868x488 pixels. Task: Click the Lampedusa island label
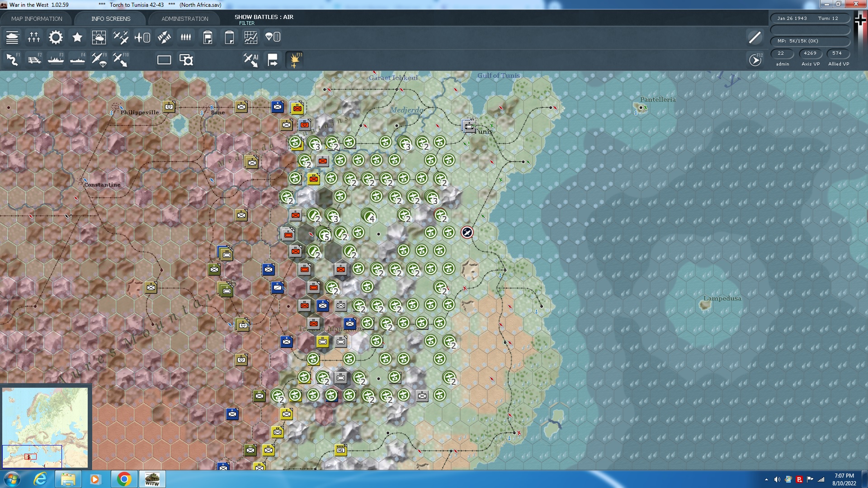pos(722,298)
